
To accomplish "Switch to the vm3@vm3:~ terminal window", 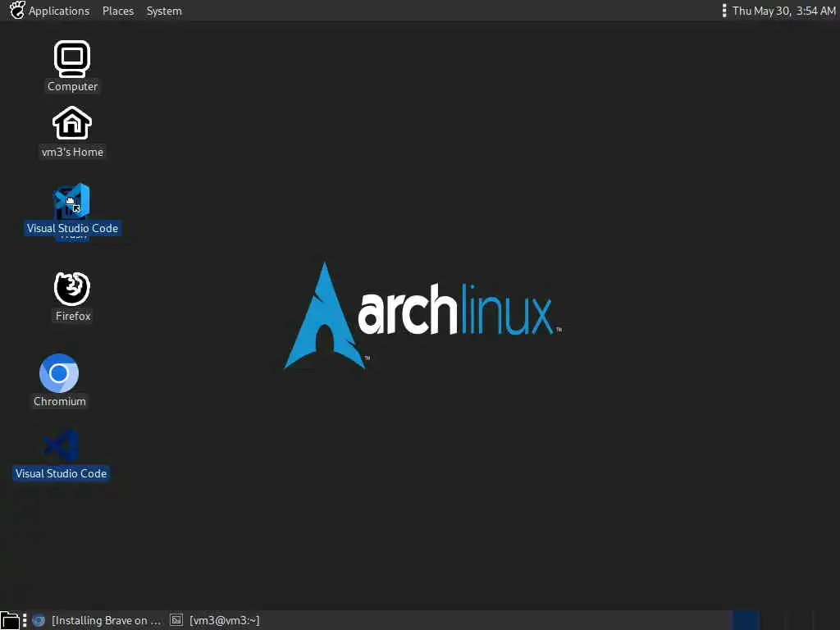I will click(x=215, y=620).
